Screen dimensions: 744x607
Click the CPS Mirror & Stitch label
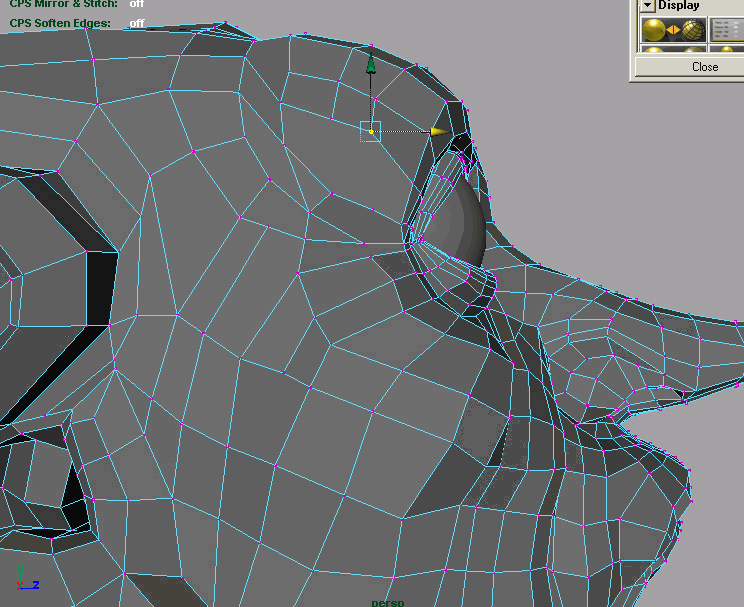(63, 4)
